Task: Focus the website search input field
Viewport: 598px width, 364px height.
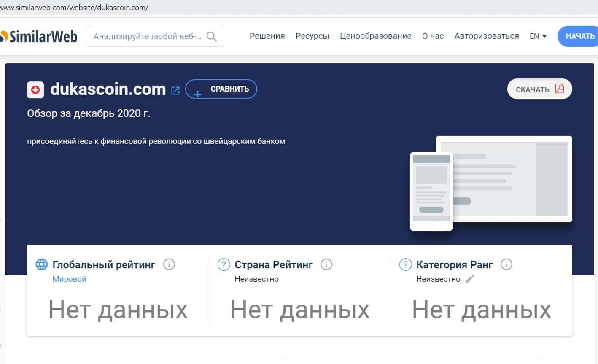Action: (155, 37)
